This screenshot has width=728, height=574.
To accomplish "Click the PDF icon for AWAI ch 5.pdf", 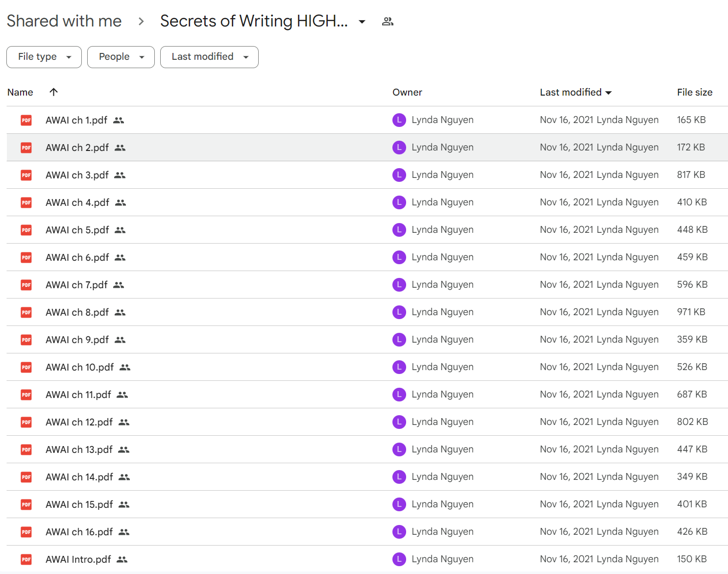I will pos(26,230).
